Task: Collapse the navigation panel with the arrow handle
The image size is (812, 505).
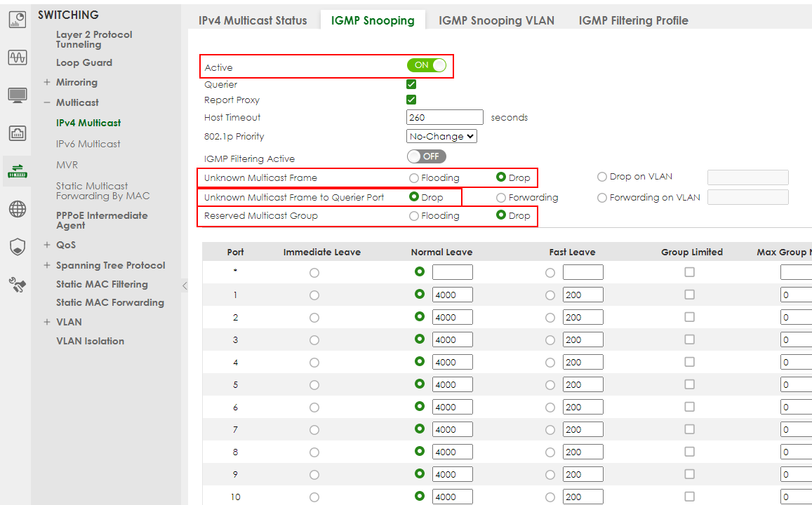Action: [x=185, y=285]
